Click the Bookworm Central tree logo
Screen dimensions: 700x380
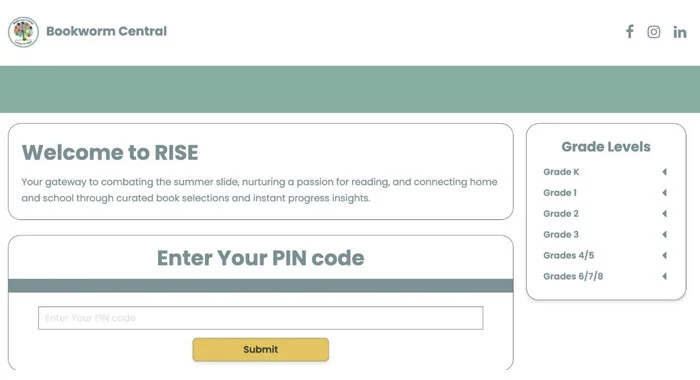[23, 32]
